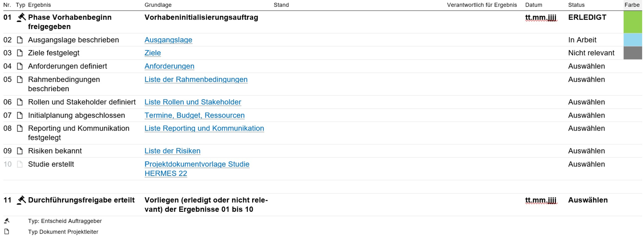Click the light blue color cell of row 02
This screenshot has width=644, height=239.
(x=633, y=40)
